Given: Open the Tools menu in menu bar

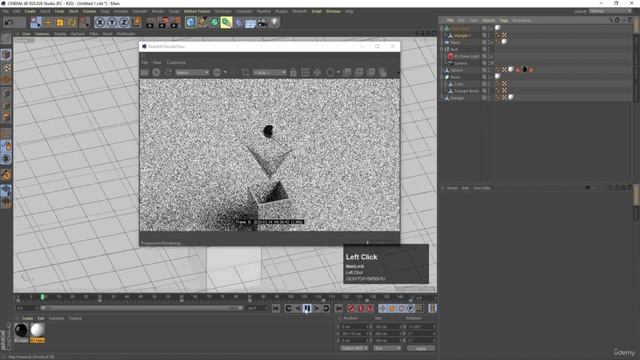Looking at the screenshot, I should click(60, 11).
